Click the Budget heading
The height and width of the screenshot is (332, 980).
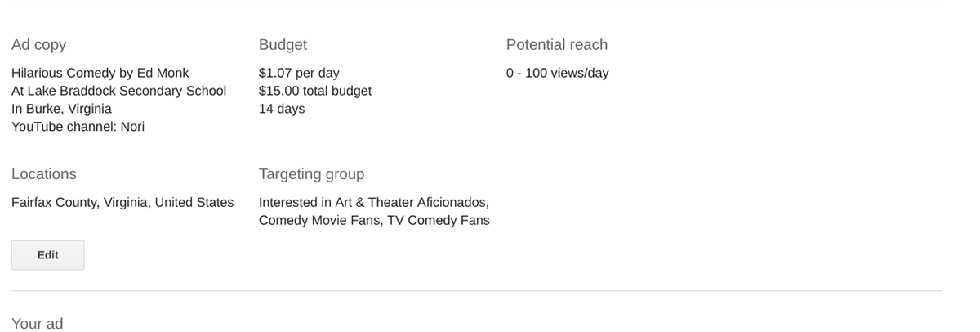coord(283,45)
